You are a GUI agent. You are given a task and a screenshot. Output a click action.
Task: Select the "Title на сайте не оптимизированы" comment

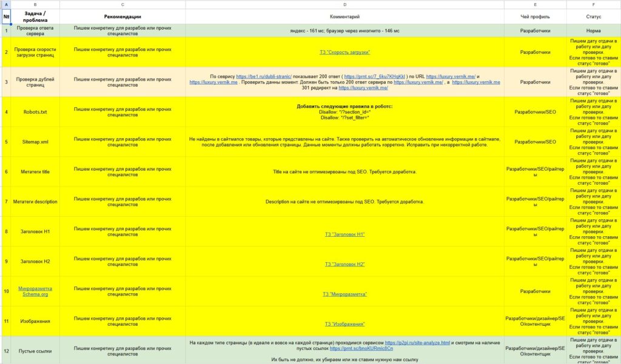point(344,172)
